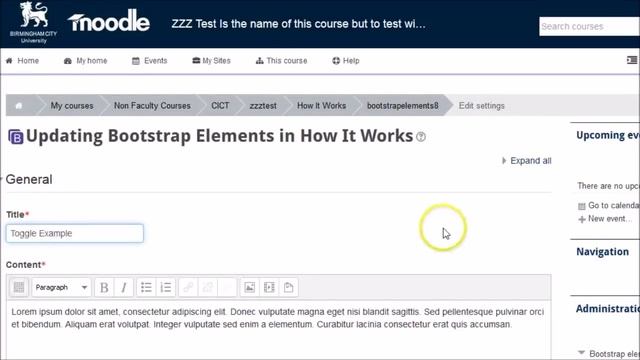Click the insert link icon

tap(188, 287)
